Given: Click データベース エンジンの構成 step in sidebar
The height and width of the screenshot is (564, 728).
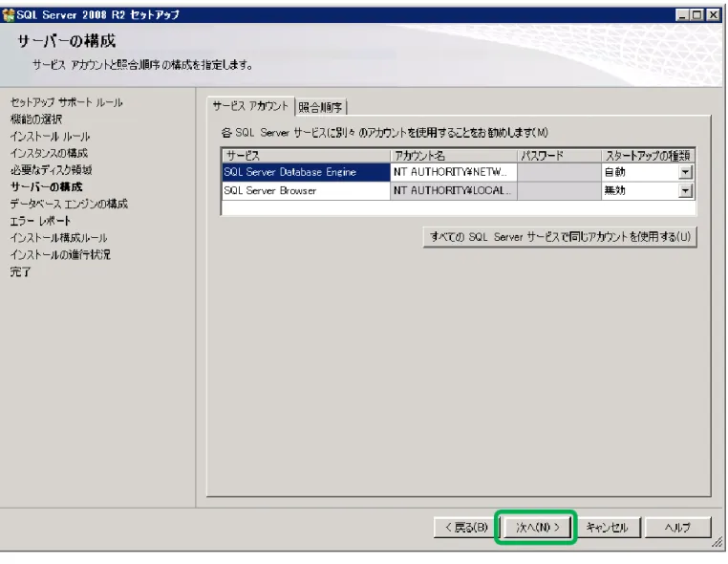Looking at the screenshot, I should click(69, 204).
